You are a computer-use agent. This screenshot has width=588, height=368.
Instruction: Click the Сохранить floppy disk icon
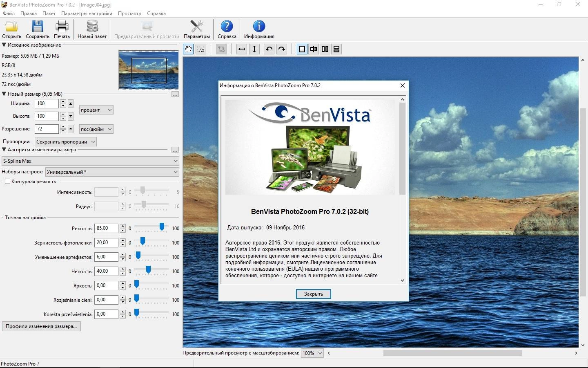(x=37, y=29)
